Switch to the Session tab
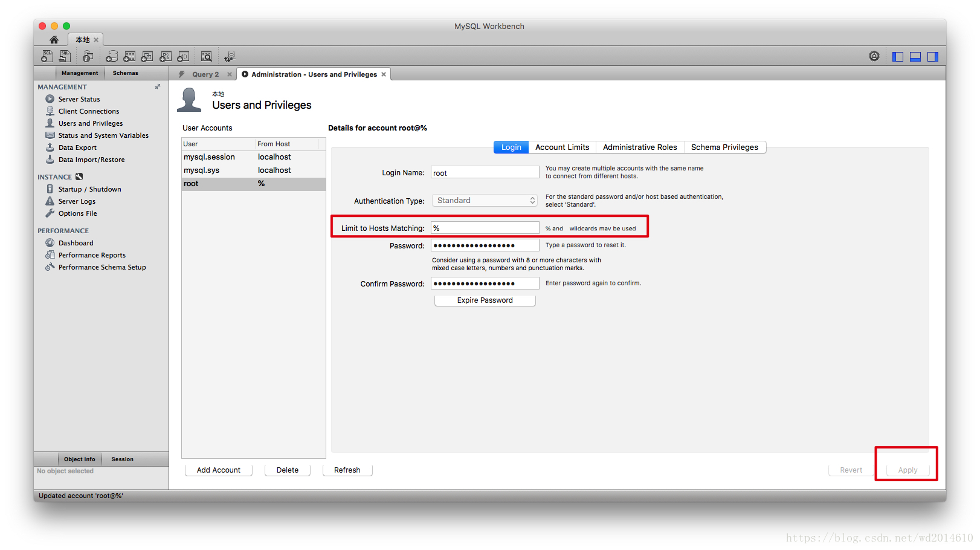The image size is (980, 550). [123, 459]
